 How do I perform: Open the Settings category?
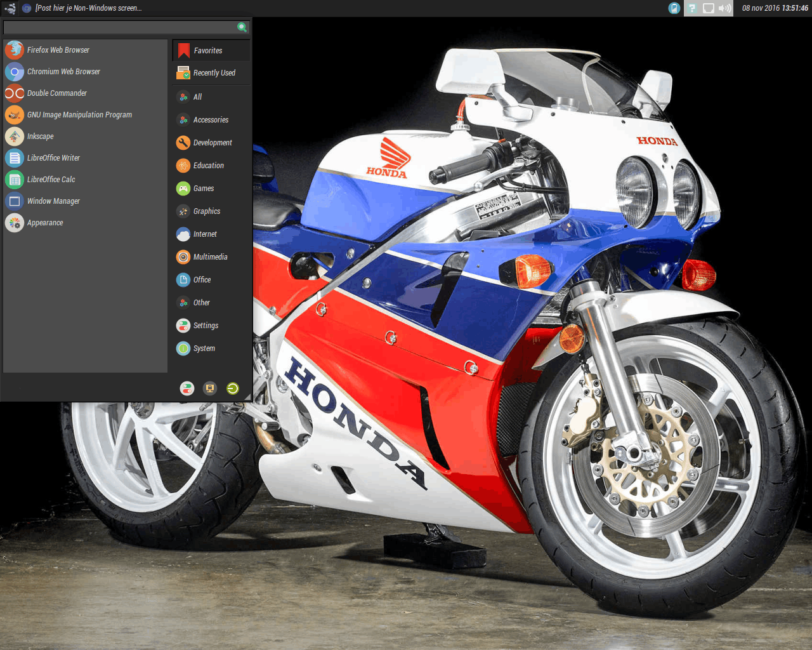point(211,326)
